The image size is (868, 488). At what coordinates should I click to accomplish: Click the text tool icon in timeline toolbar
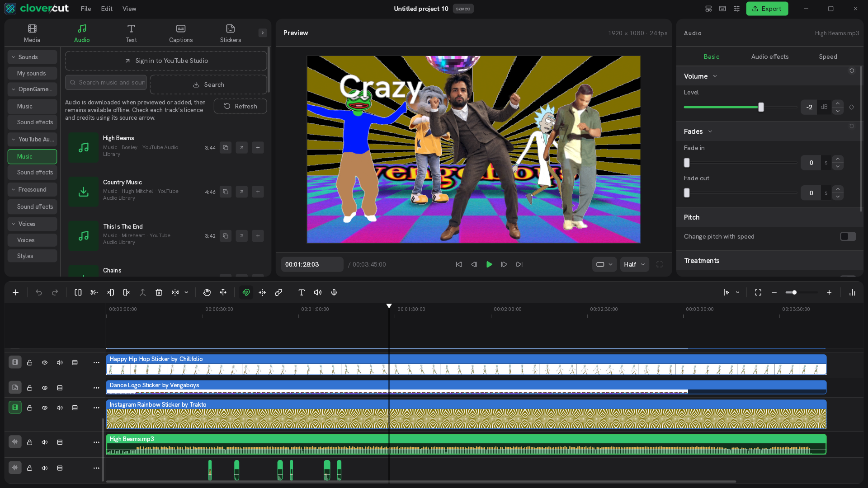coord(302,292)
